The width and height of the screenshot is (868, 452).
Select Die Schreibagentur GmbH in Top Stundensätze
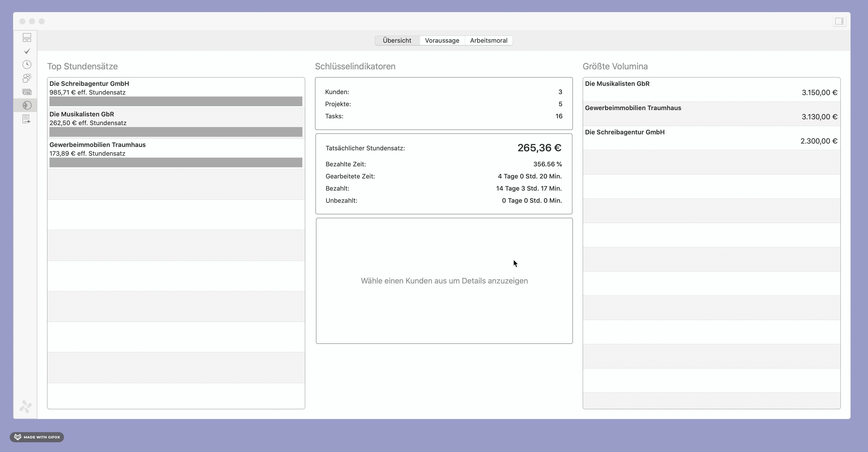click(x=176, y=93)
